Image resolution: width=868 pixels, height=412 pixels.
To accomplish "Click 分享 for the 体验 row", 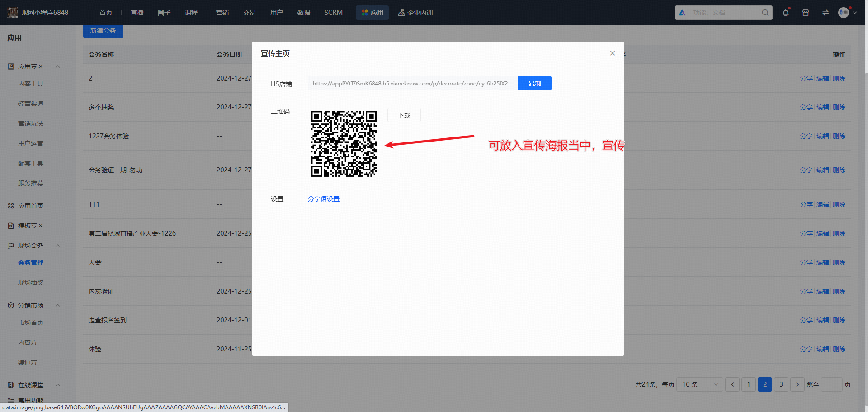I will tap(807, 349).
